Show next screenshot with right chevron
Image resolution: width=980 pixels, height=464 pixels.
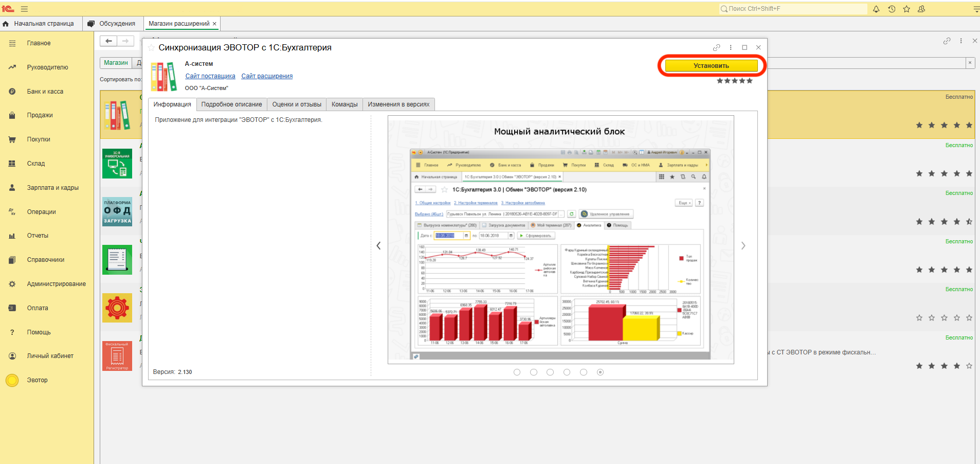743,246
